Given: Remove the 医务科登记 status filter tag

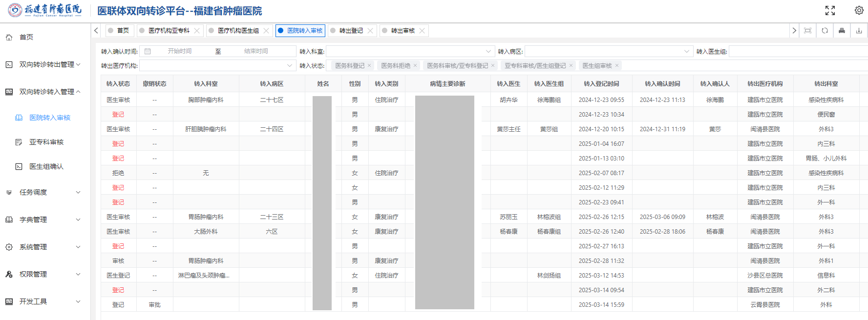Looking at the screenshot, I should pyautogui.click(x=369, y=65).
